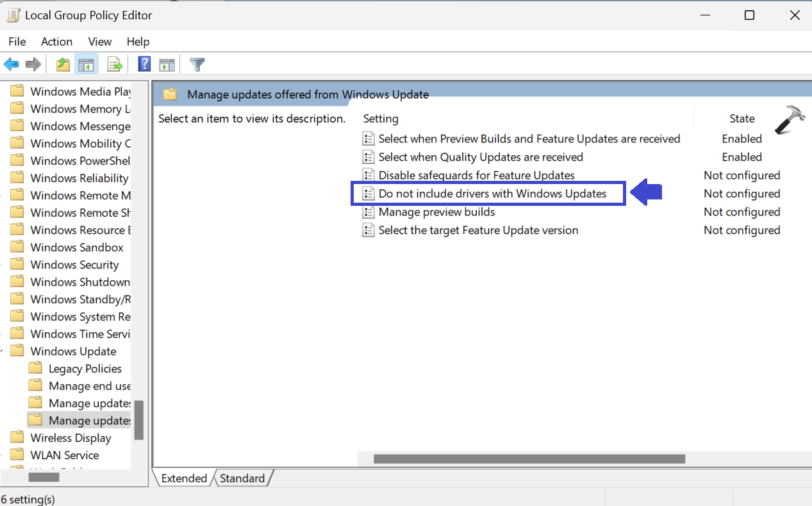The image size is (812, 506).
Task: Select Windows Media Player tree item
Action: (x=80, y=92)
